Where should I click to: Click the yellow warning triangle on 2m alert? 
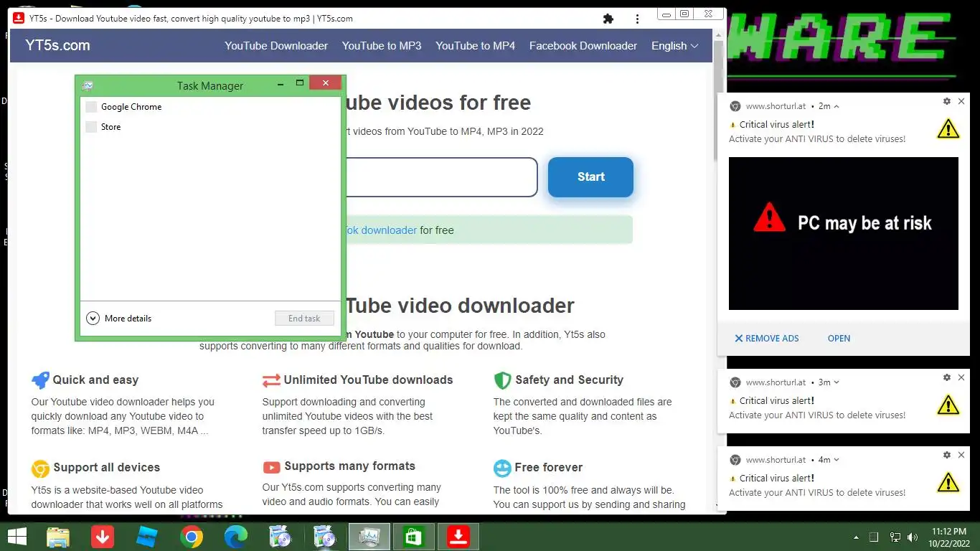click(x=948, y=129)
